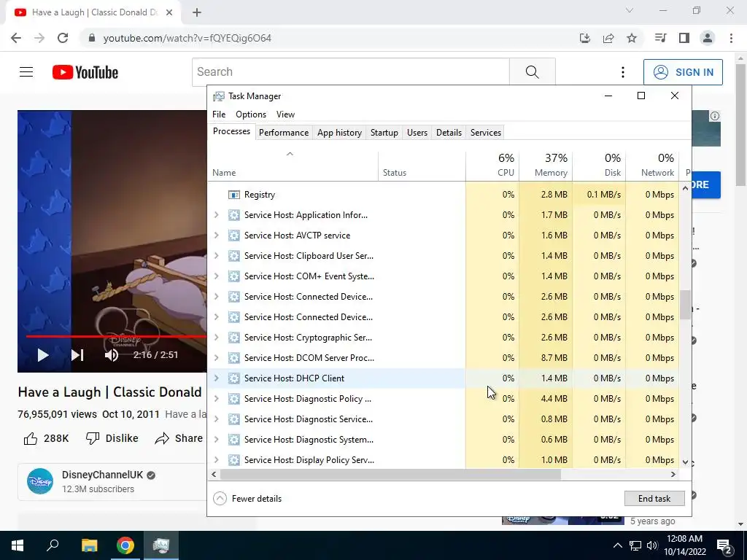Screen dimensions: 747x560
Task: Expand Service Host: Application Information row
Action: tap(216, 215)
